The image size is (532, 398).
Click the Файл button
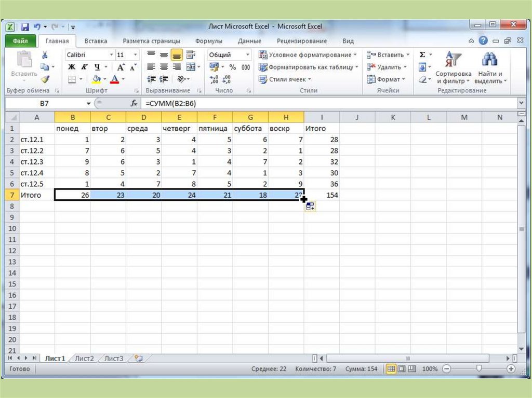(20, 41)
